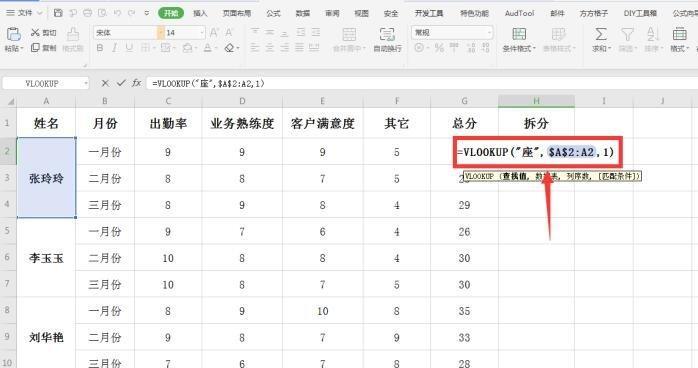Click the Format (格式) table icon
This screenshot has height=368, width=698.
(679, 34)
